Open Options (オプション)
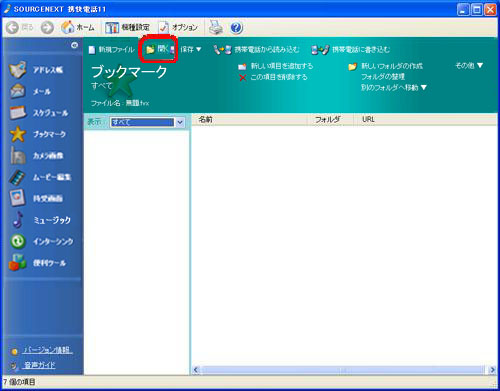This screenshot has width=500, height=391. click(178, 27)
